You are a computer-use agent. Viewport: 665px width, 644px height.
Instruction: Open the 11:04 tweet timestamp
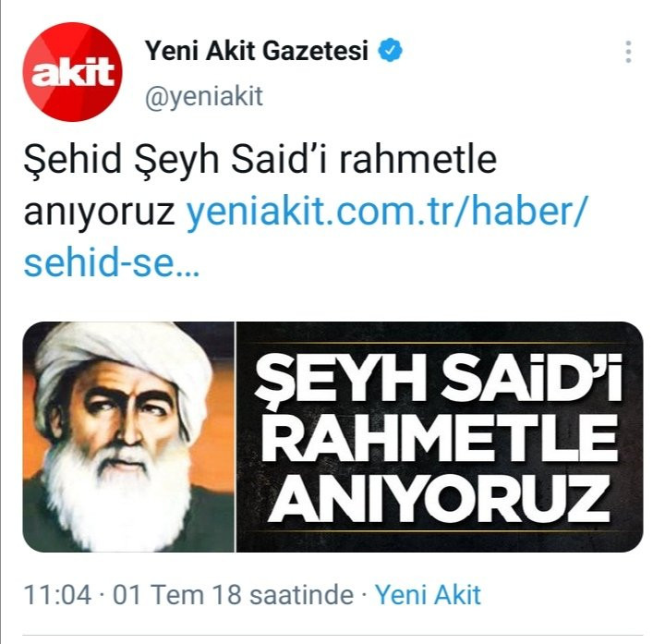(x=57, y=595)
